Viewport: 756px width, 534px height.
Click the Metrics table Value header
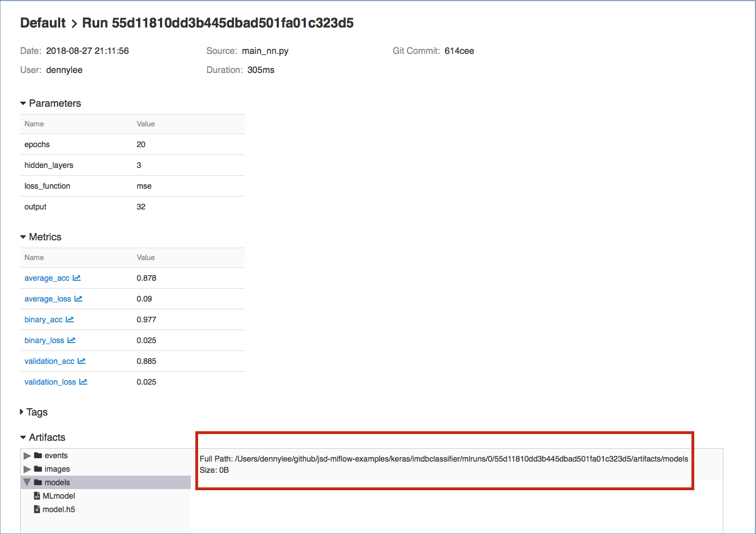tap(146, 257)
